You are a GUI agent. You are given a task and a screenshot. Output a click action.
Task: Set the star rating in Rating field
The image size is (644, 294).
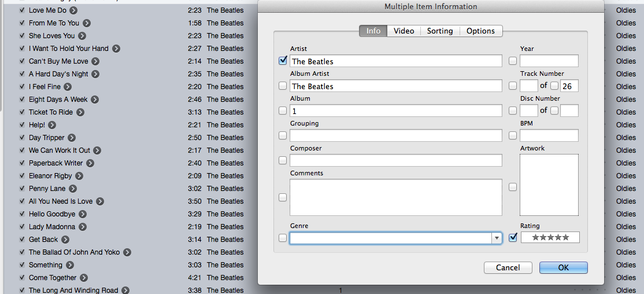coord(550,237)
